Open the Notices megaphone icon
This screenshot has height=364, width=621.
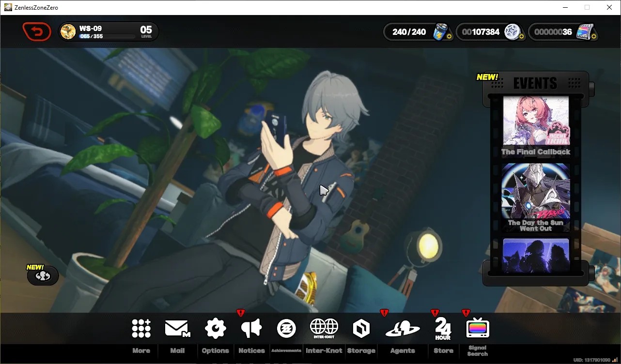(251, 329)
